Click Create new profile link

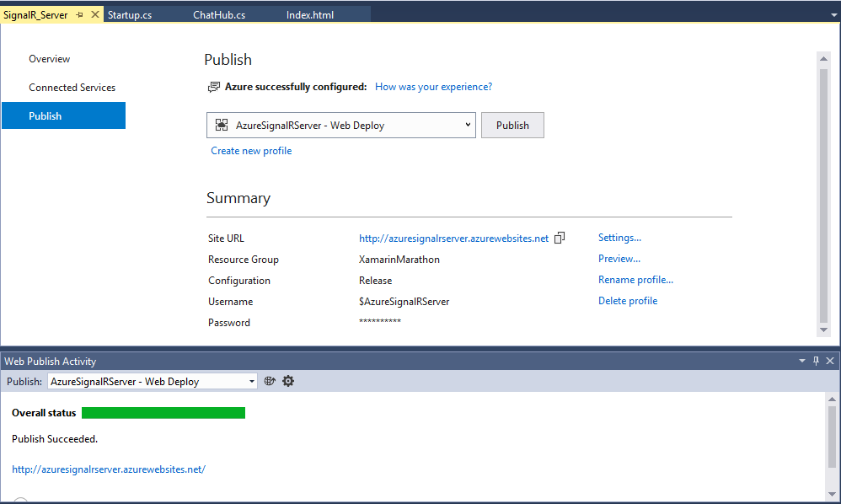point(251,151)
